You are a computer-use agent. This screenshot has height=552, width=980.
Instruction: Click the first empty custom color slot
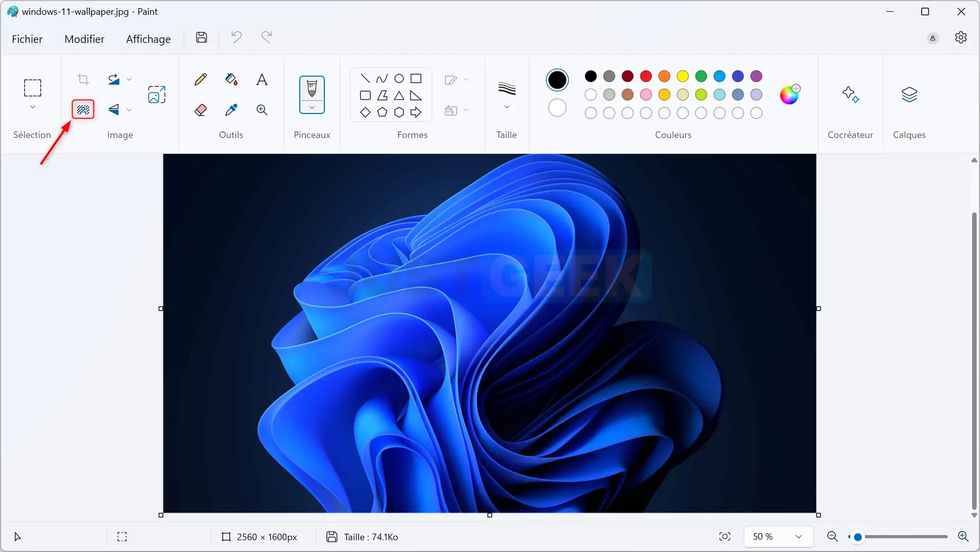coord(591,113)
